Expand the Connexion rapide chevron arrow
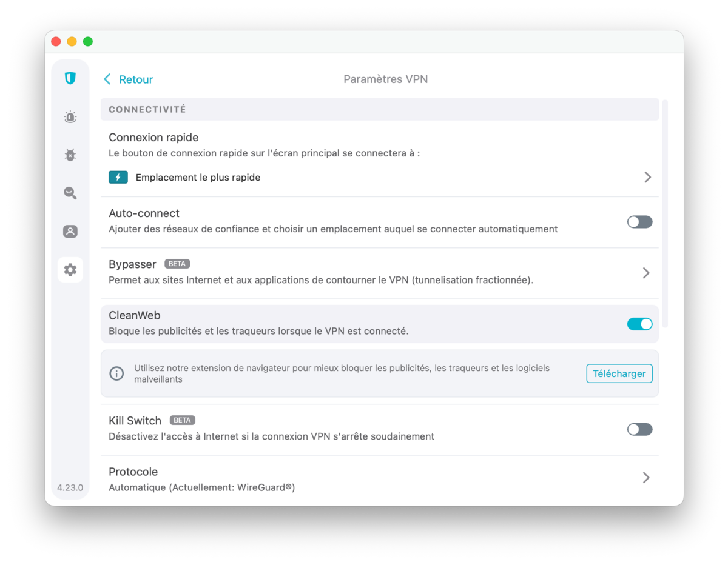This screenshot has height=565, width=728. pos(647,177)
